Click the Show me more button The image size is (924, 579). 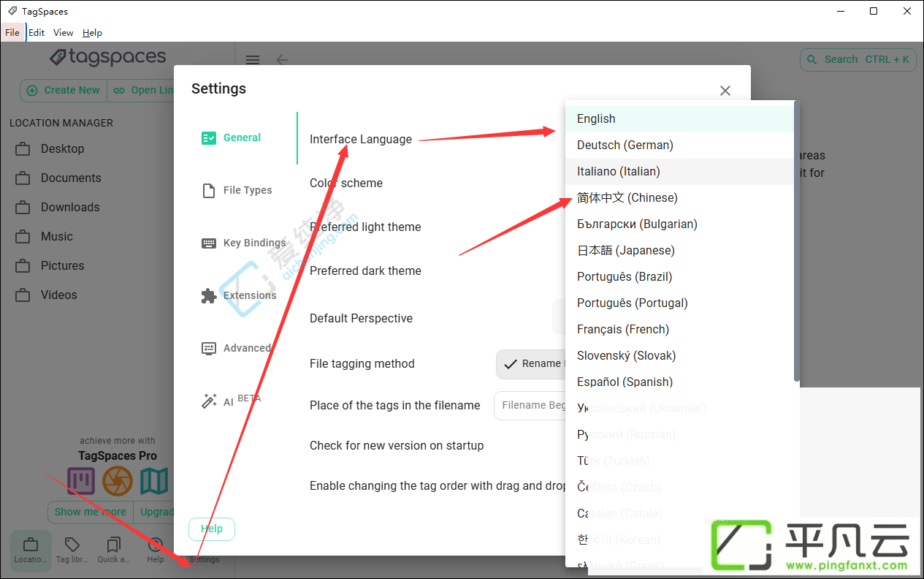pos(91,512)
